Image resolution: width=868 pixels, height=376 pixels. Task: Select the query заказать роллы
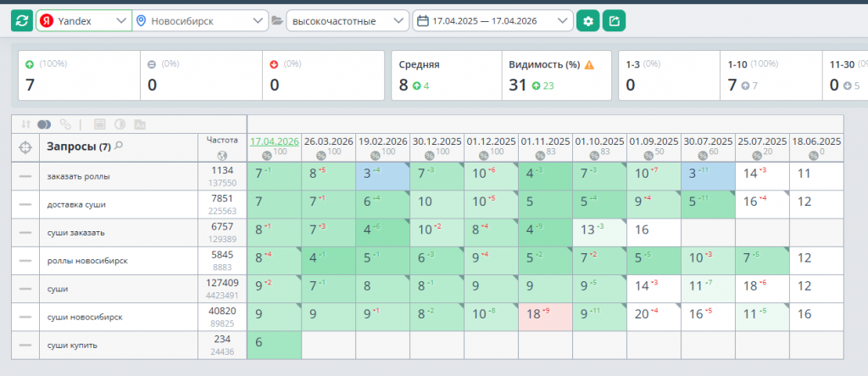pyautogui.click(x=78, y=177)
